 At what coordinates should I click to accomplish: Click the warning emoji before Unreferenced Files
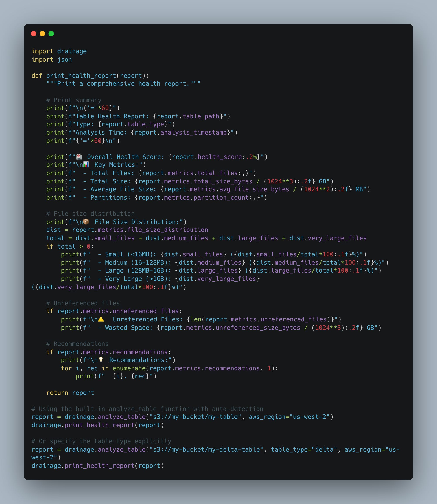(101, 319)
